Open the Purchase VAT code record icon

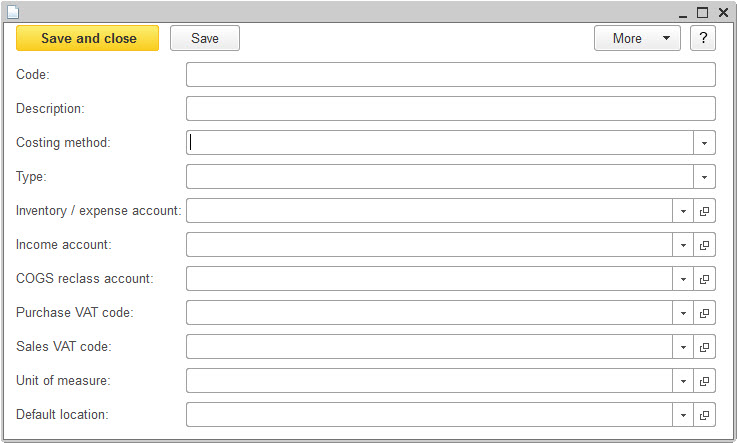click(704, 313)
